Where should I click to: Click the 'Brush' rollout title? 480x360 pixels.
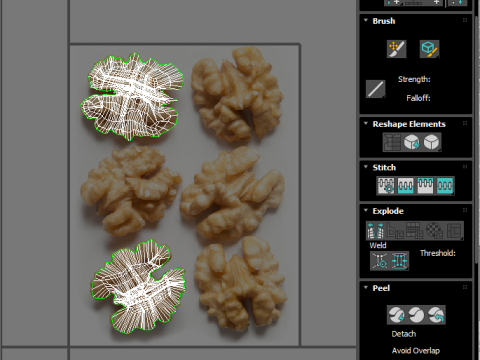(384, 21)
